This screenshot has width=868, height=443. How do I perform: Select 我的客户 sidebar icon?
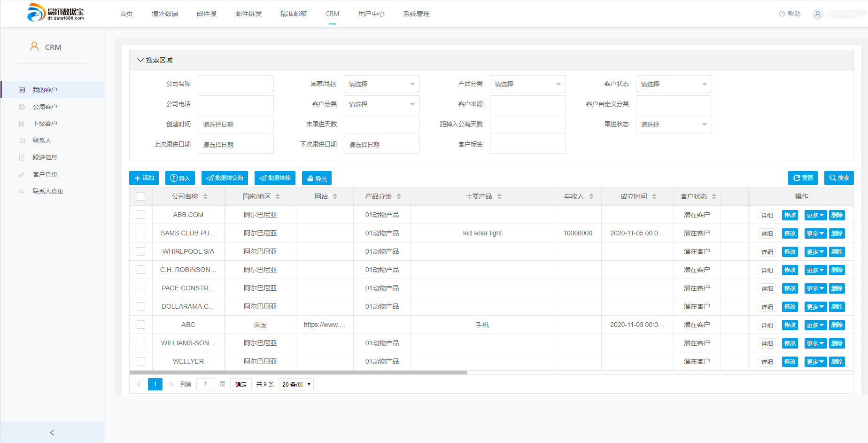tap(22, 90)
